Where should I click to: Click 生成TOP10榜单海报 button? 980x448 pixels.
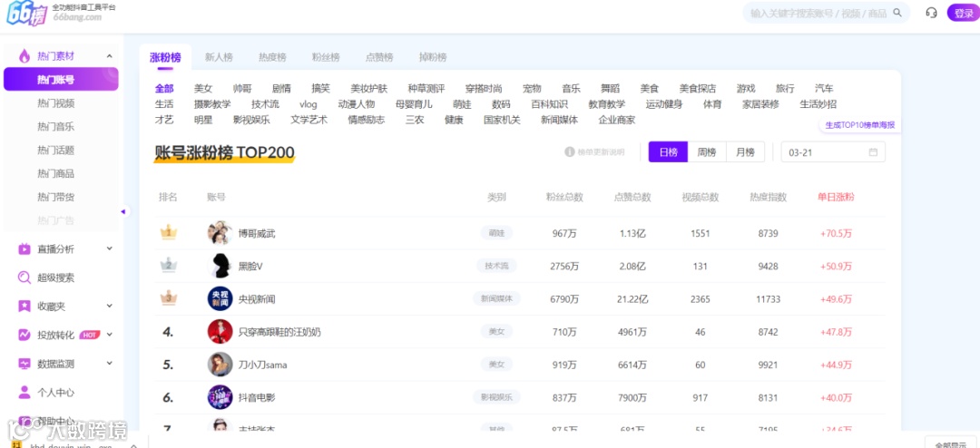click(860, 125)
